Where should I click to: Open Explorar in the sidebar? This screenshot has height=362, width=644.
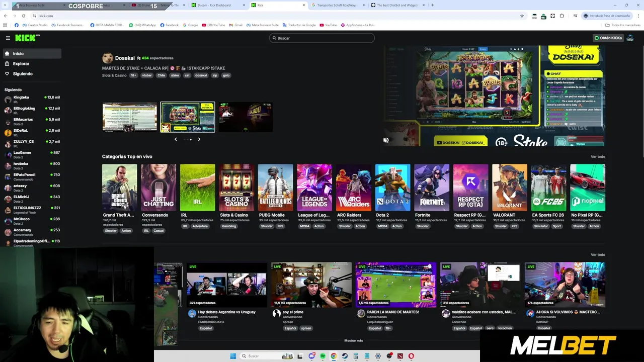pos(31,63)
